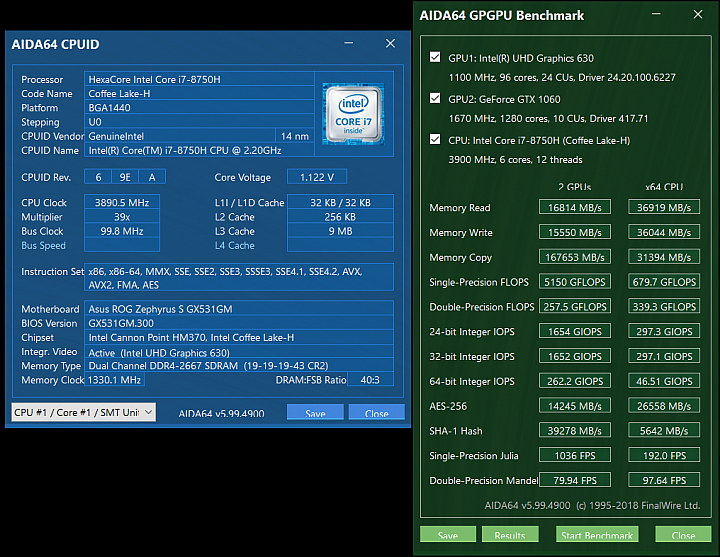Click the 2 GPUs column header
Viewport: 720px width, 557px height.
pyautogui.click(x=575, y=186)
